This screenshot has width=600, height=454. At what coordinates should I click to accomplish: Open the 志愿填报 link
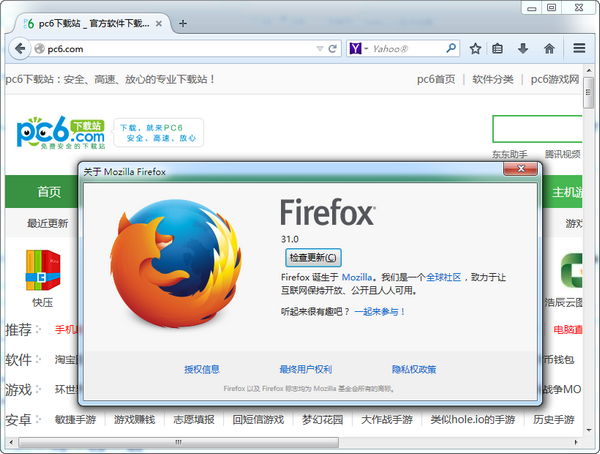[x=194, y=420]
